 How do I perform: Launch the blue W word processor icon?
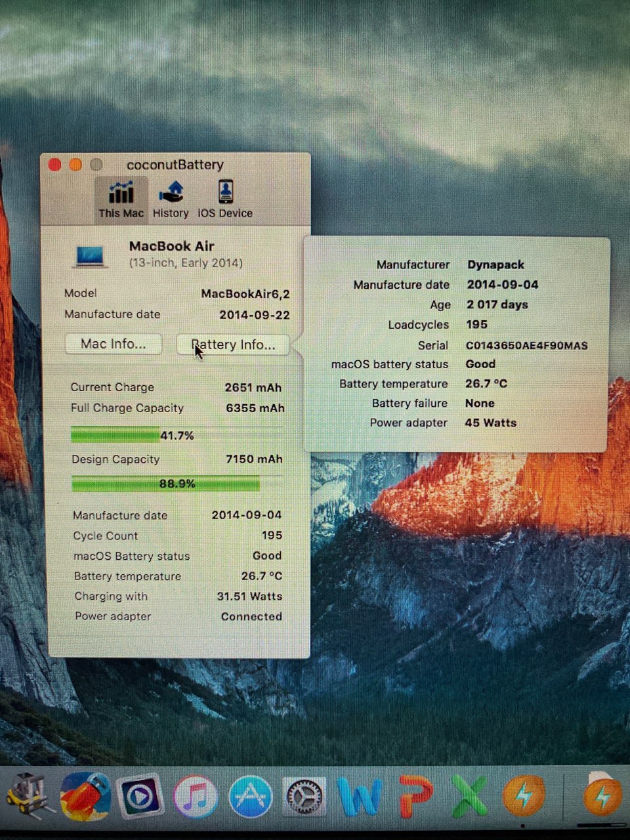[359, 797]
